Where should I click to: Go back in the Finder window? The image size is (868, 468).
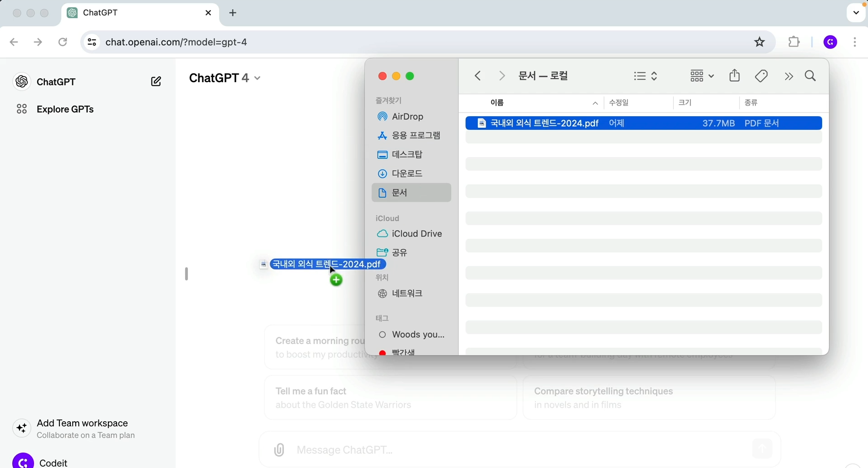coord(477,76)
